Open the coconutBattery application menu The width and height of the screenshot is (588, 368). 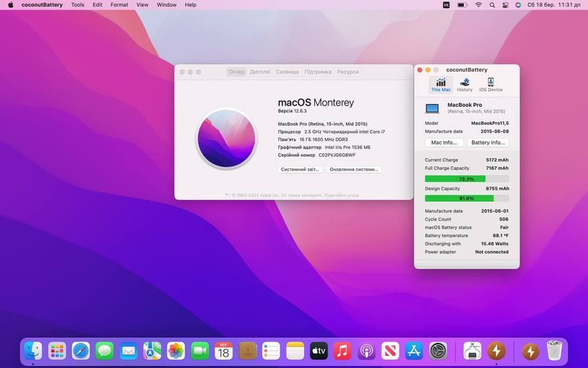click(42, 5)
